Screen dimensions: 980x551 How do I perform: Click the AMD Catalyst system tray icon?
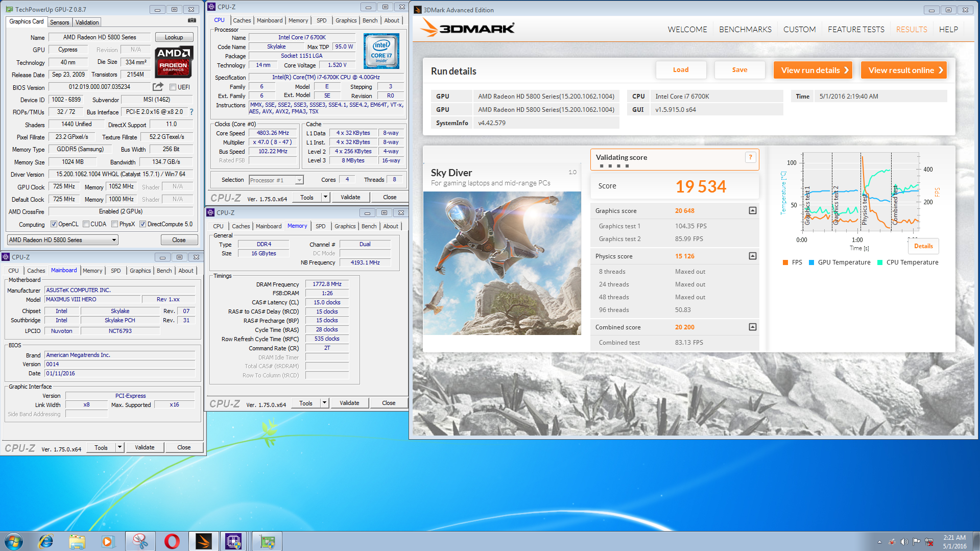tap(892, 542)
